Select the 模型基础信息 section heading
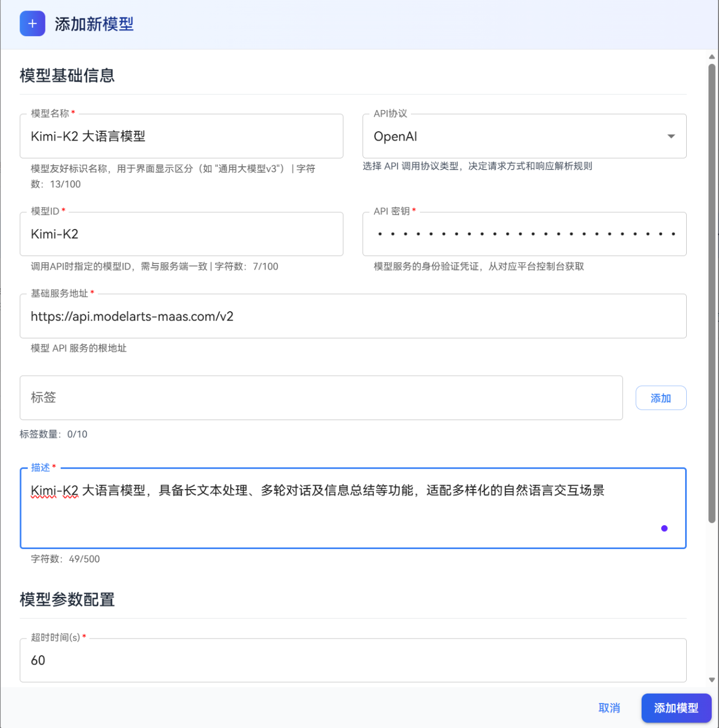 point(66,76)
